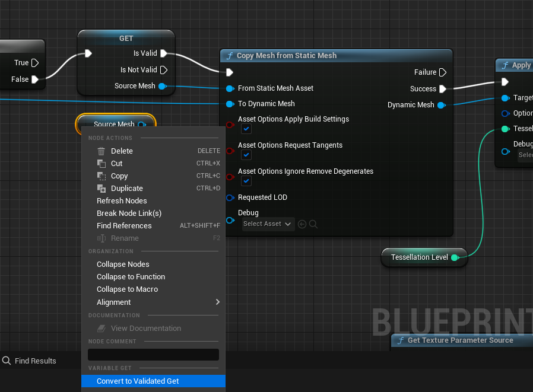Image resolution: width=533 pixels, height=392 pixels.
Task: Click the Is Not Valid execution pin
Action: (164, 70)
